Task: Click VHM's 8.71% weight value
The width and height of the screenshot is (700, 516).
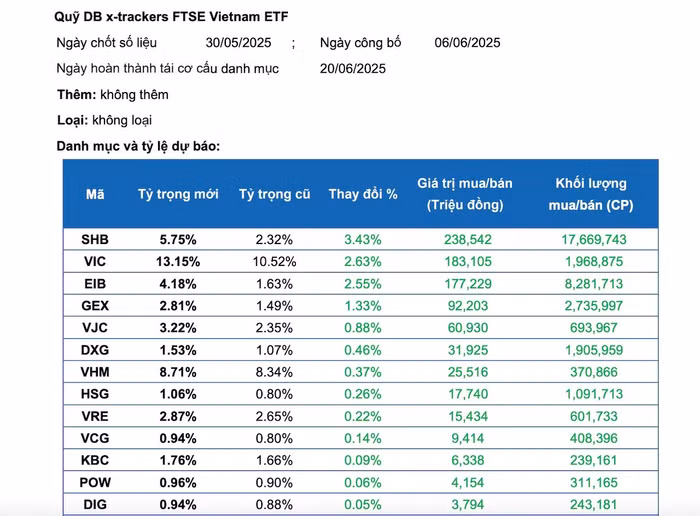Action: click(178, 371)
